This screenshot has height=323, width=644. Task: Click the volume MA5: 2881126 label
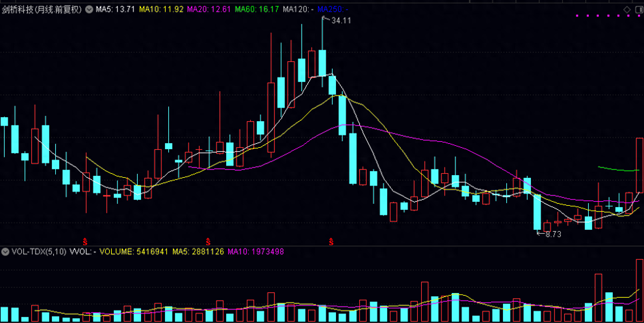tap(198, 252)
